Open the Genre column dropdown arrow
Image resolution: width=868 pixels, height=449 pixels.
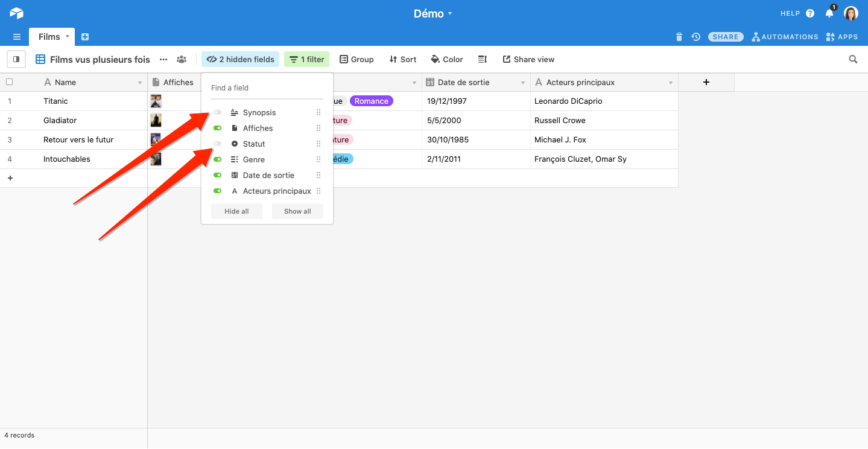pos(414,83)
